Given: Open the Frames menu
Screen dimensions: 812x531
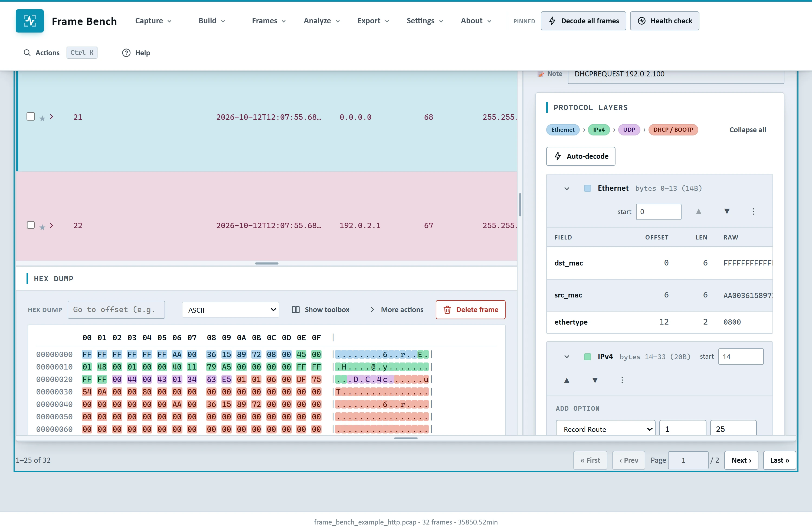Looking at the screenshot, I should tap(269, 21).
